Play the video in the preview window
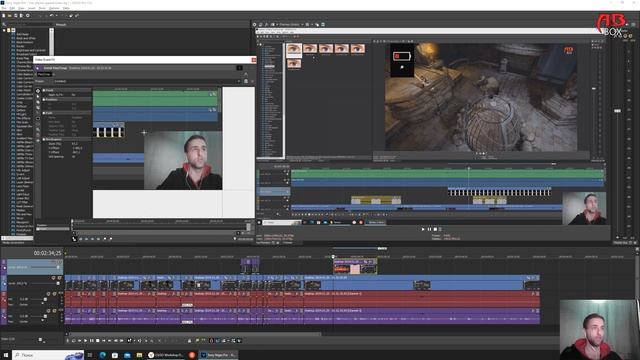Viewport: 640px width, 360px height. (423, 229)
